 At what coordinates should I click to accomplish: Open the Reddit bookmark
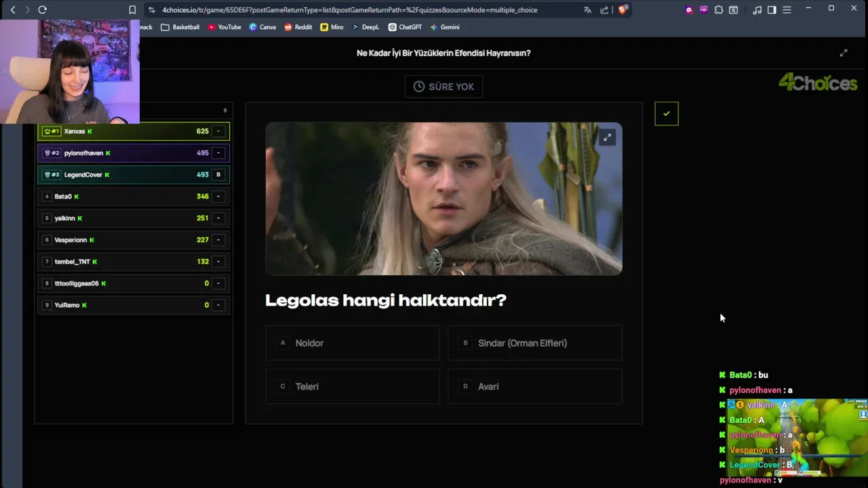pos(298,27)
